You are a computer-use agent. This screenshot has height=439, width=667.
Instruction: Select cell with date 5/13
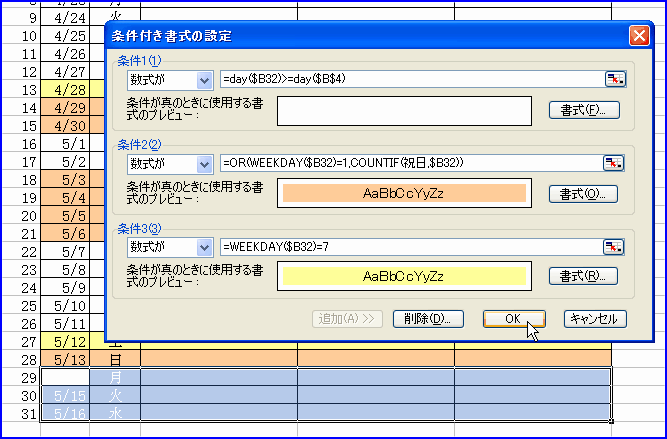(65, 360)
